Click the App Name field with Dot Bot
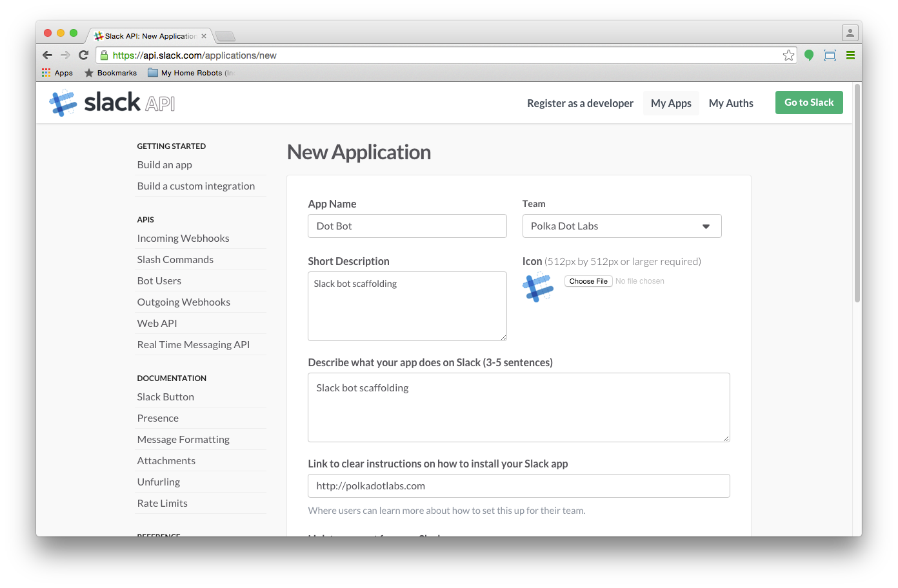The image size is (898, 588). (408, 226)
